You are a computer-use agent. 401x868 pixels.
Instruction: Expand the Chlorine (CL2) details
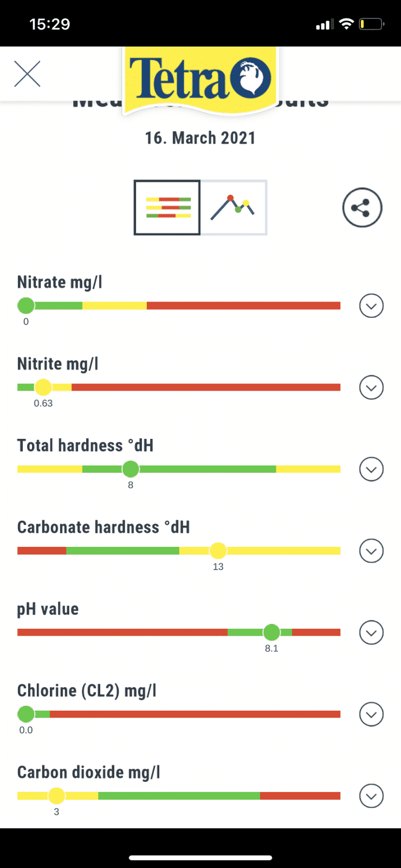371,714
